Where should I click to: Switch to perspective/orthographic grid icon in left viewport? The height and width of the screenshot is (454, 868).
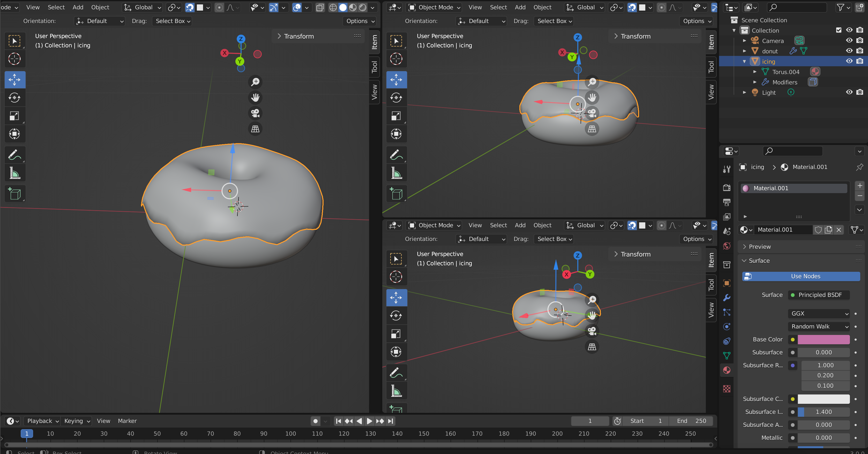(255, 129)
